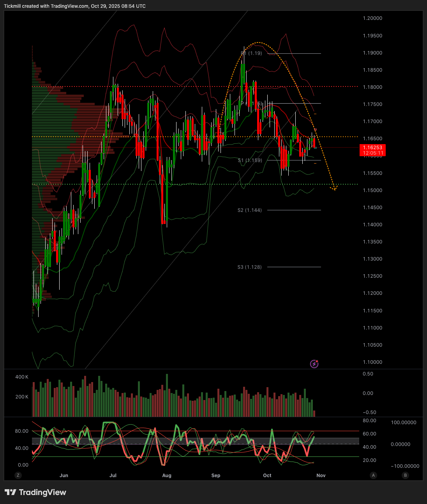Click the 400 K volume axis label
This screenshot has width=427, height=504.
[x=22, y=377]
